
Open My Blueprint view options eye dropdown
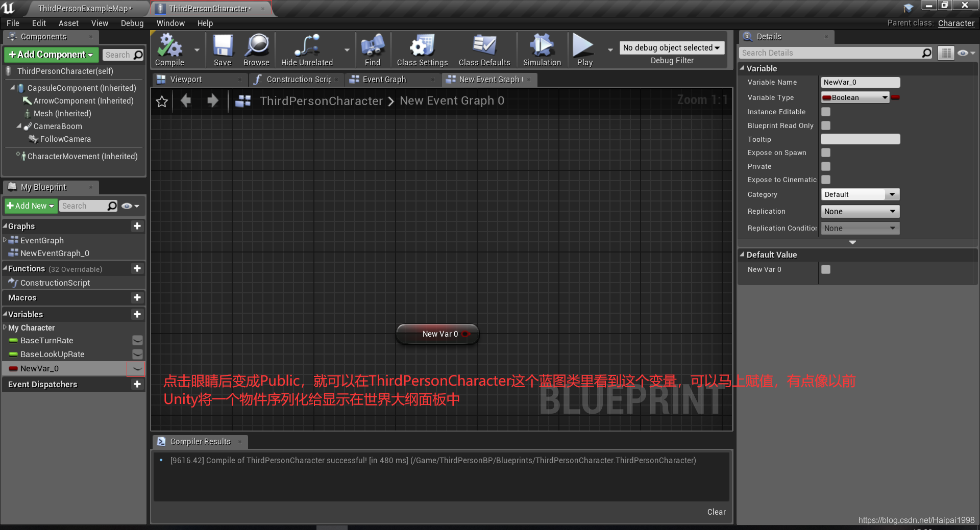[x=131, y=206]
